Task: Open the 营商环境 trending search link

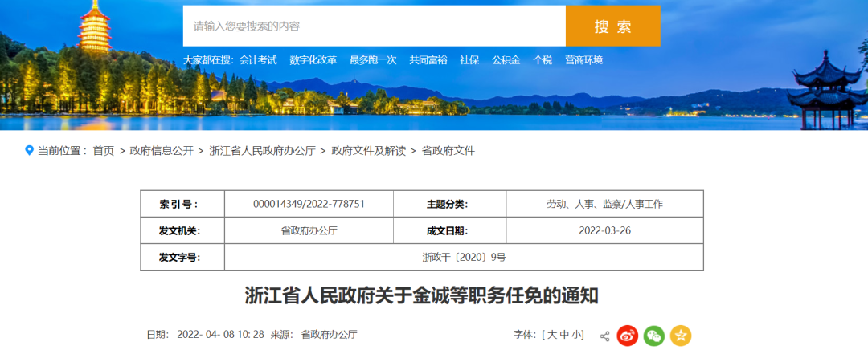Action: point(584,60)
